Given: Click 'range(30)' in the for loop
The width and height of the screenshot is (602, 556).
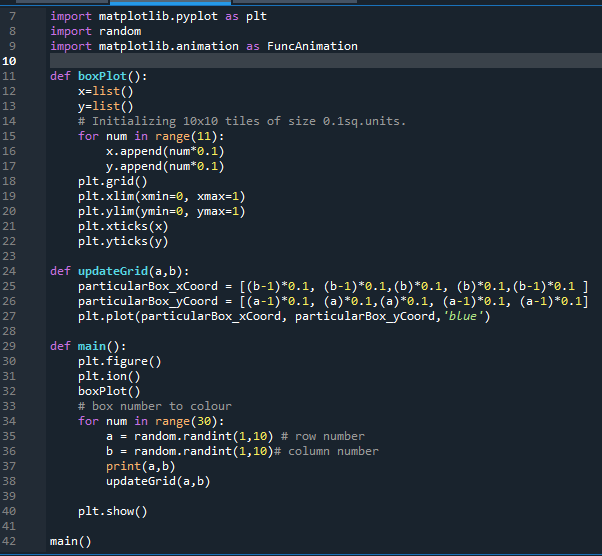Looking at the screenshot, I should pos(186,421).
